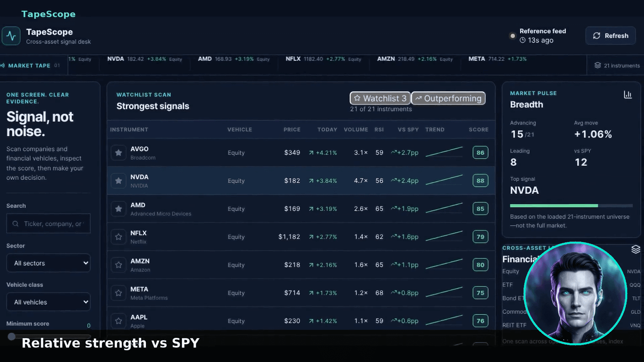Toggle the NVDA watchlist star
This screenshot has width=644, height=362.
pyautogui.click(x=118, y=181)
